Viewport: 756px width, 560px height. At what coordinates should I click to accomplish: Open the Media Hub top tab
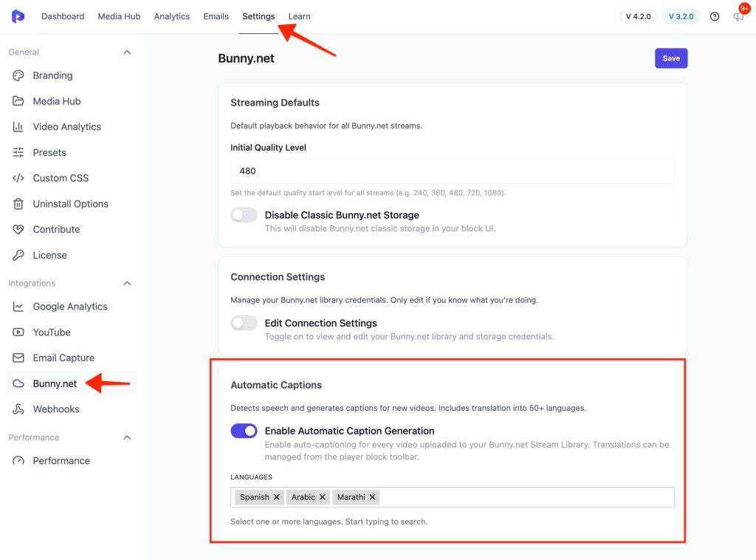tap(119, 16)
